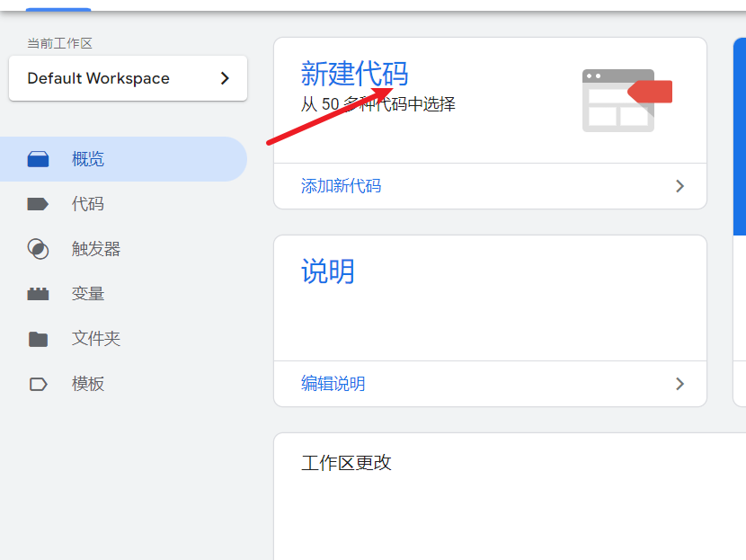Click the 说明 card heading
Viewport: 746px width, 560px height.
pyautogui.click(x=328, y=271)
